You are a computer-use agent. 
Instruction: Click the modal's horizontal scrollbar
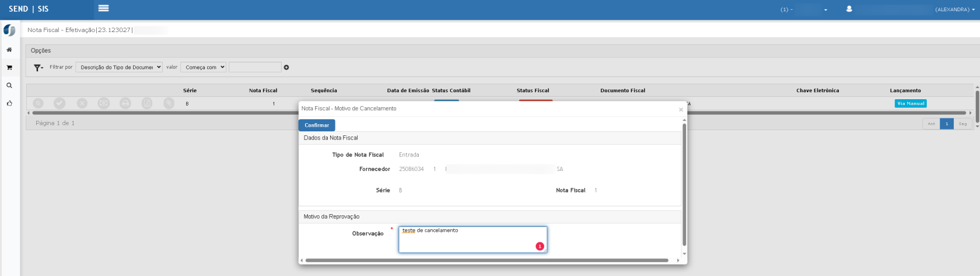coord(487,260)
